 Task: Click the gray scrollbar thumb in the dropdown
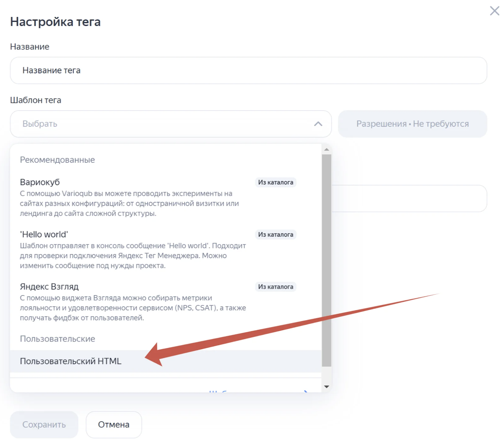tap(326, 260)
